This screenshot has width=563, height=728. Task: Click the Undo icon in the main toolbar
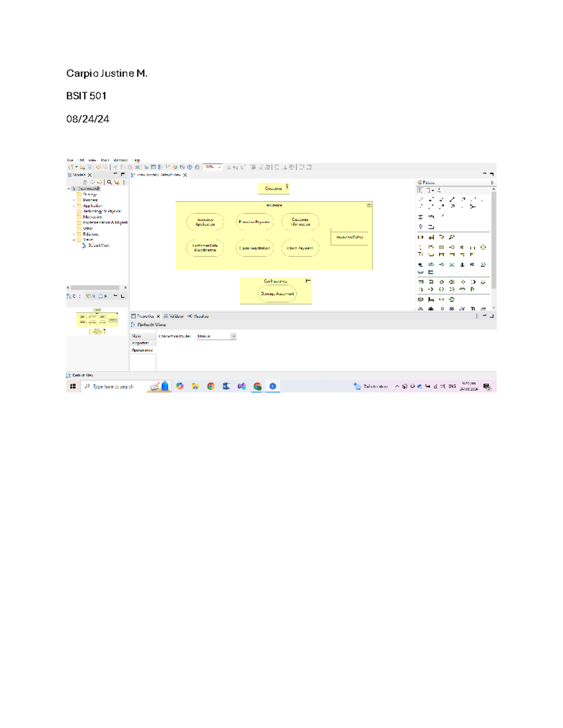click(x=99, y=166)
